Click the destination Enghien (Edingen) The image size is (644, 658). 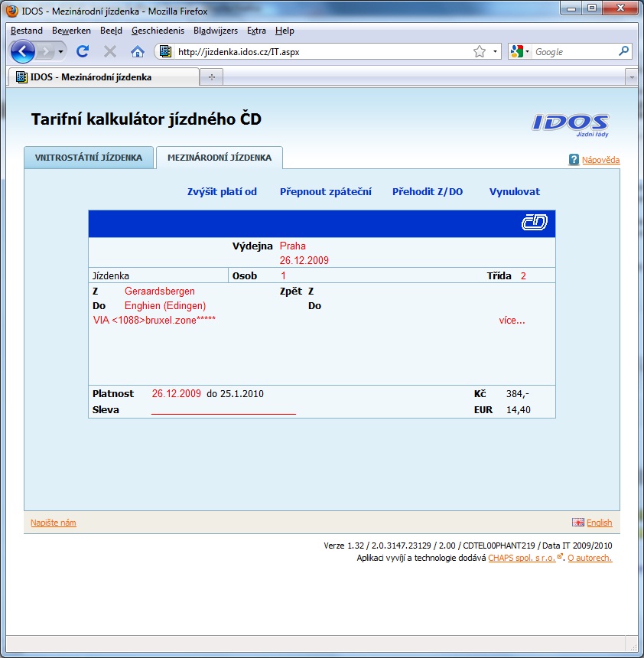point(165,306)
